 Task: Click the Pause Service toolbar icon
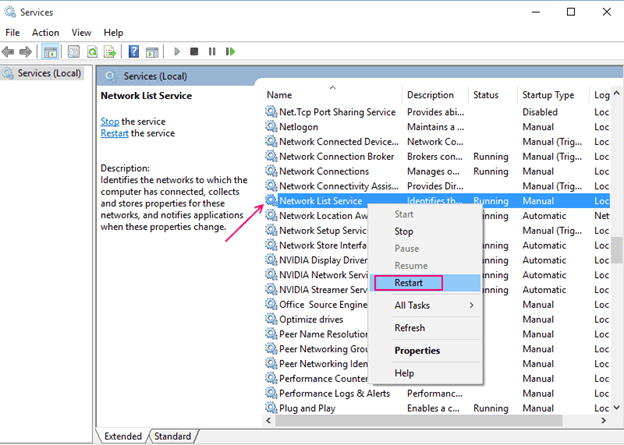click(x=212, y=52)
